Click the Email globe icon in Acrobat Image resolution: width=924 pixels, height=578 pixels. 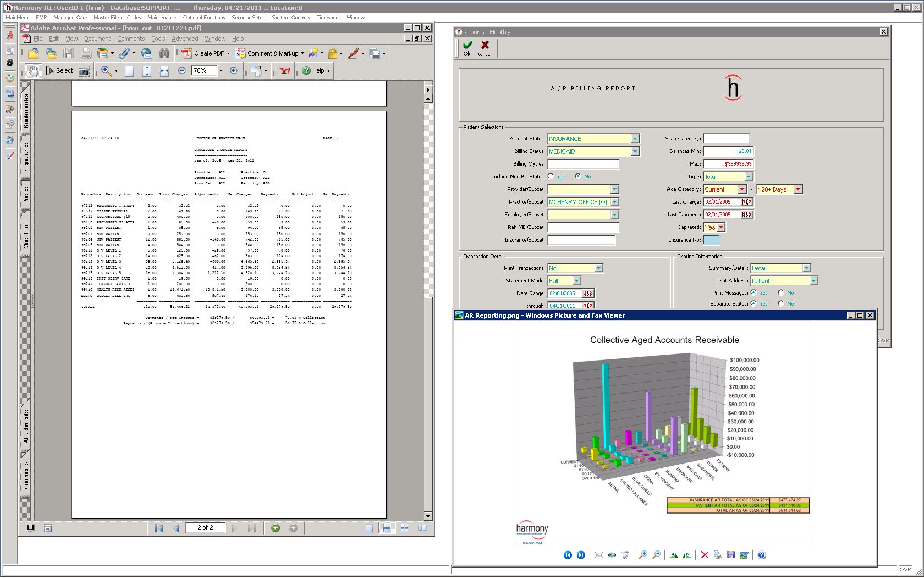coord(146,53)
